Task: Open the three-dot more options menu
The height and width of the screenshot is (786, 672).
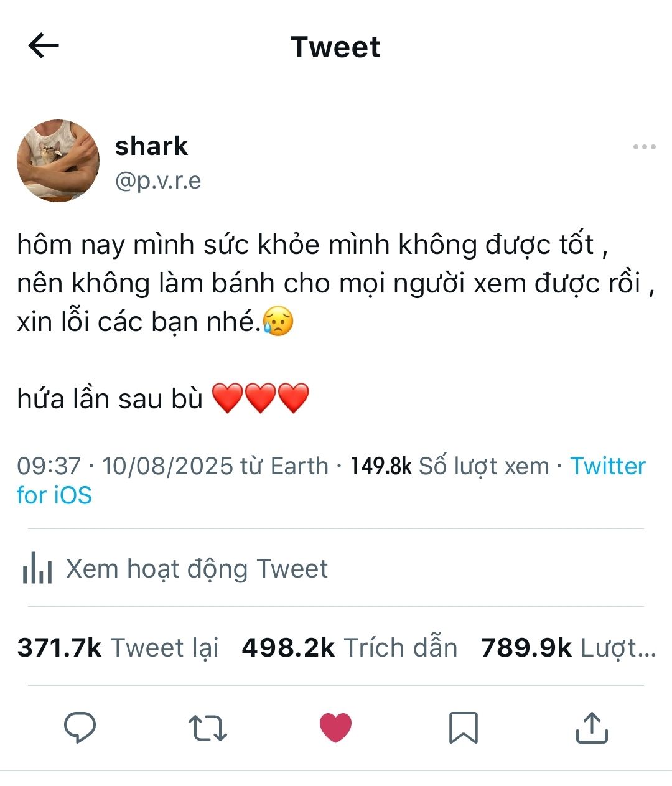Action: point(644,147)
